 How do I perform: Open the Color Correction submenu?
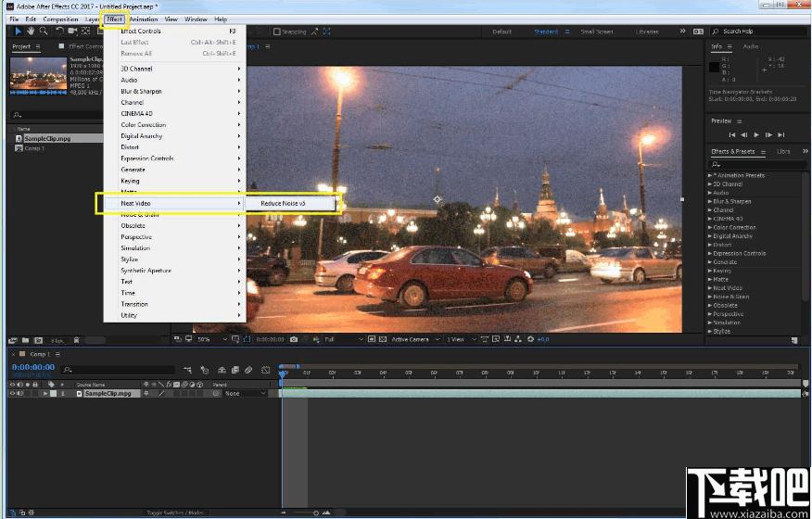pos(174,125)
